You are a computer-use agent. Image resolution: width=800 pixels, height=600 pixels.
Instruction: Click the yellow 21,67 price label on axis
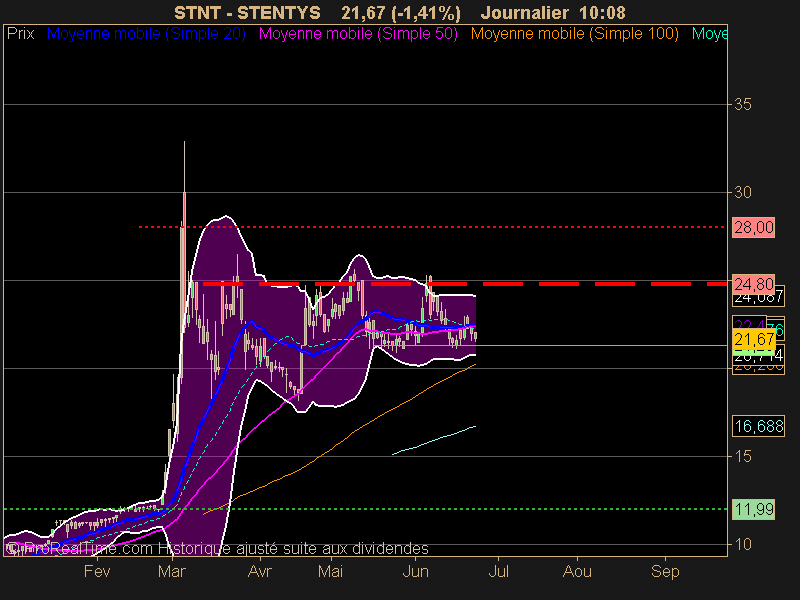(754, 339)
